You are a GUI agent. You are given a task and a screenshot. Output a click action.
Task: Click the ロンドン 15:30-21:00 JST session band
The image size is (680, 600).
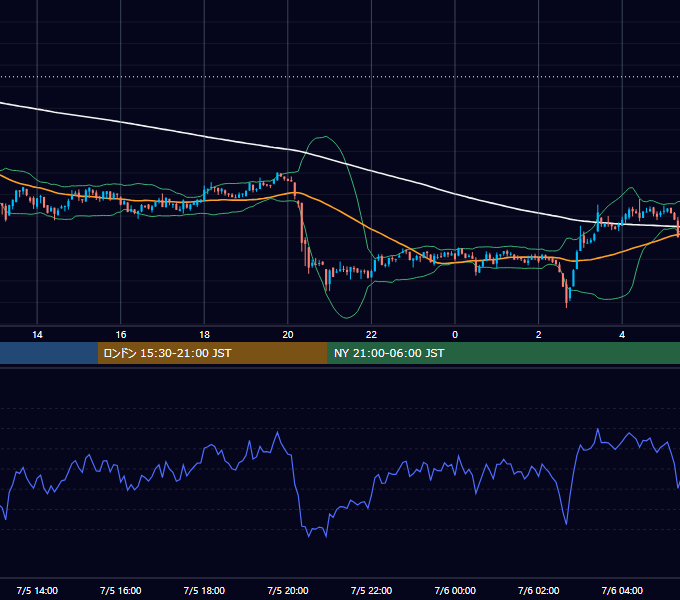[213, 353]
